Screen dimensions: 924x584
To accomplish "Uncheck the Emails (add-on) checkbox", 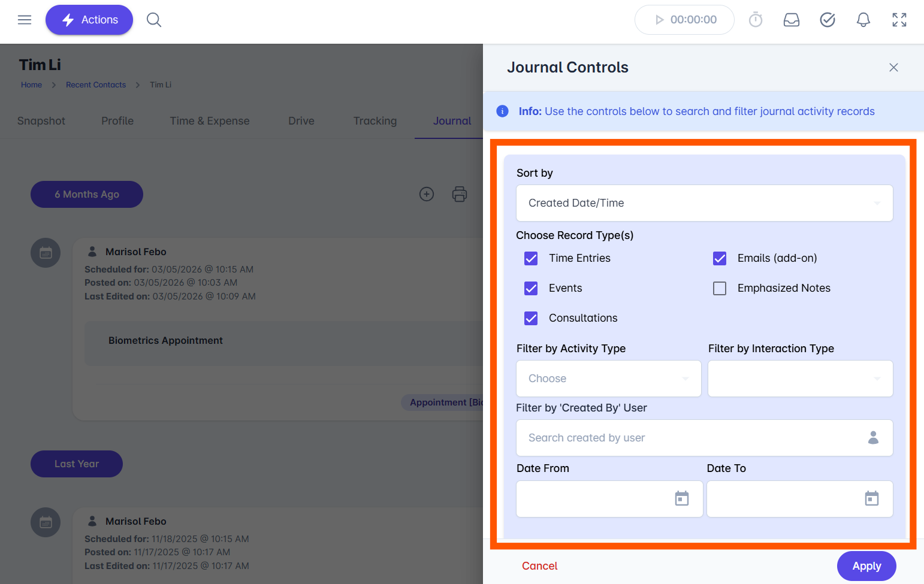I will pos(720,258).
